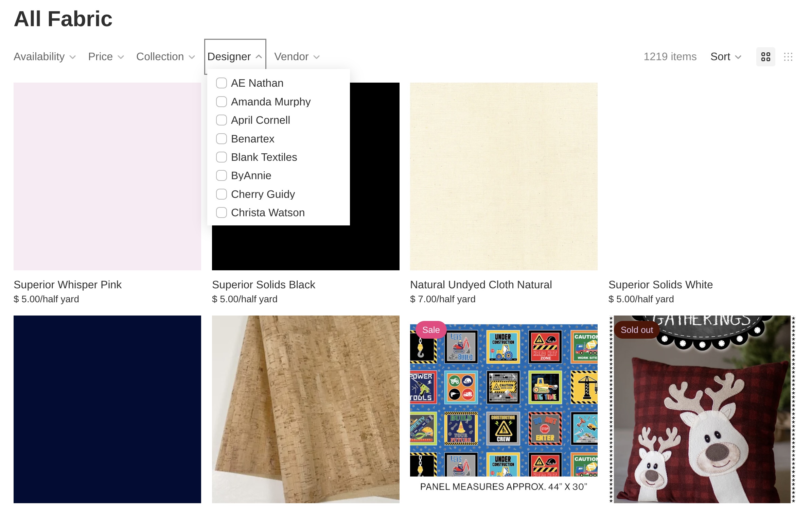Click the arrow beside Sort
The image size is (812, 510).
738,57
